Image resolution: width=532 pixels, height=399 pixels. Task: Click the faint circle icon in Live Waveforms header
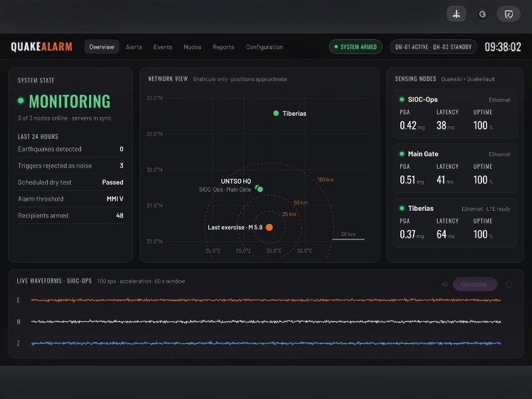[509, 285]
